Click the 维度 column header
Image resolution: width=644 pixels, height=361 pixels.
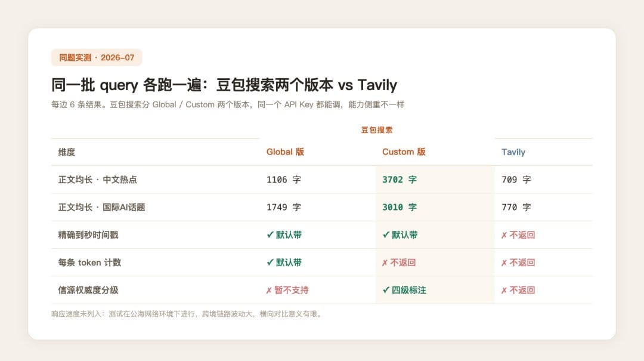pos(67,152)
